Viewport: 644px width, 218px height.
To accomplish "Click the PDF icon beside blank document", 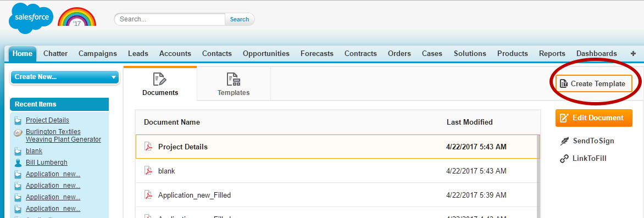I will pos(148,171).
